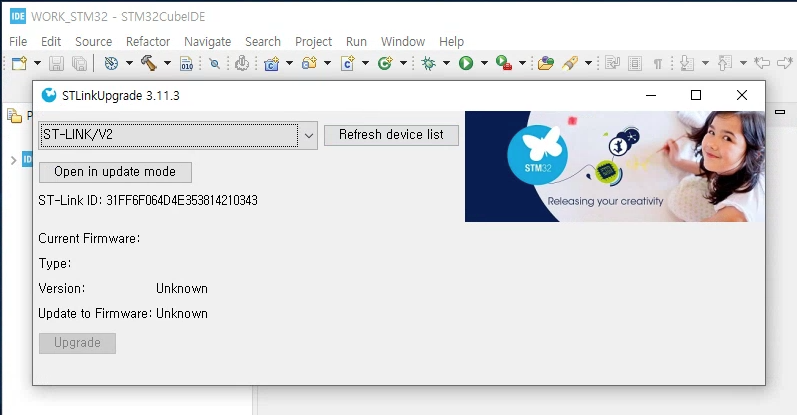Open the Edit menu
The image size is (797, 415).
(51, 42)
